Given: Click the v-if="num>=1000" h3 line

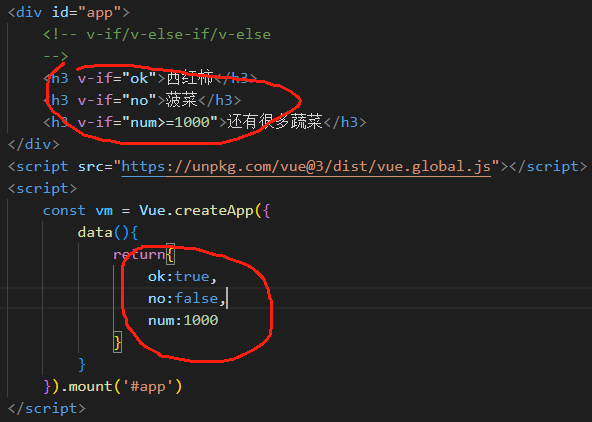Looking at the screenshot, I should pyautogui.click(x=204, y=122).
